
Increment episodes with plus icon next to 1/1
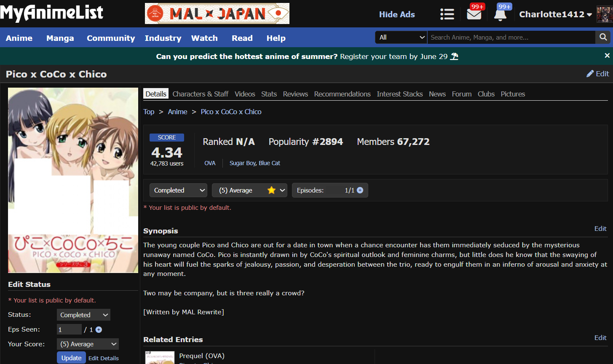click(360, 190)
